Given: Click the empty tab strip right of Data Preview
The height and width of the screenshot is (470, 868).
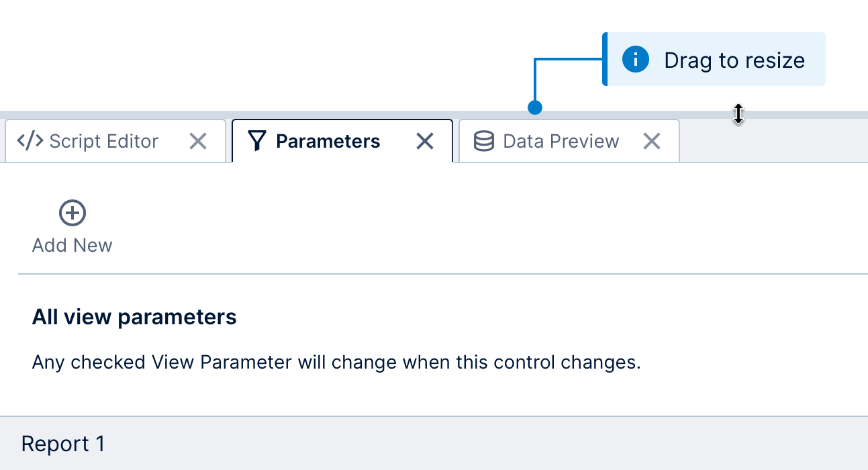Looking at the screenshot, I should pyautogui.click(x=772, y=142).
